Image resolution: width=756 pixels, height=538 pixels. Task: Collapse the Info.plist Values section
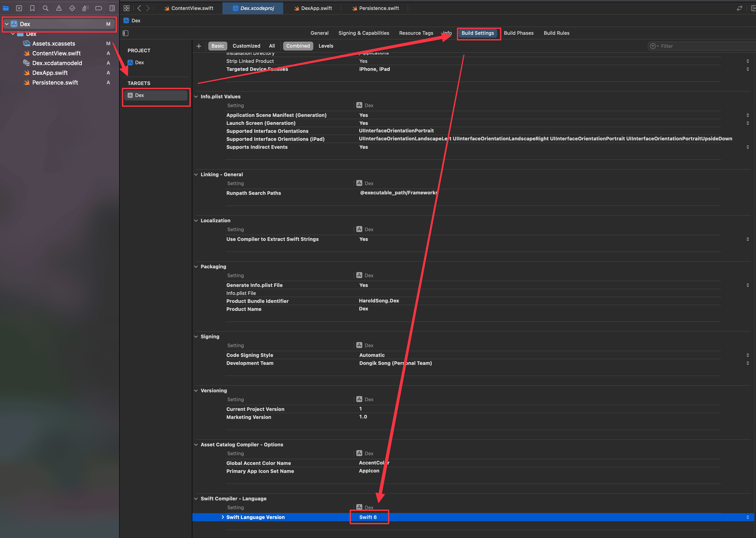[x=196, y=96]
